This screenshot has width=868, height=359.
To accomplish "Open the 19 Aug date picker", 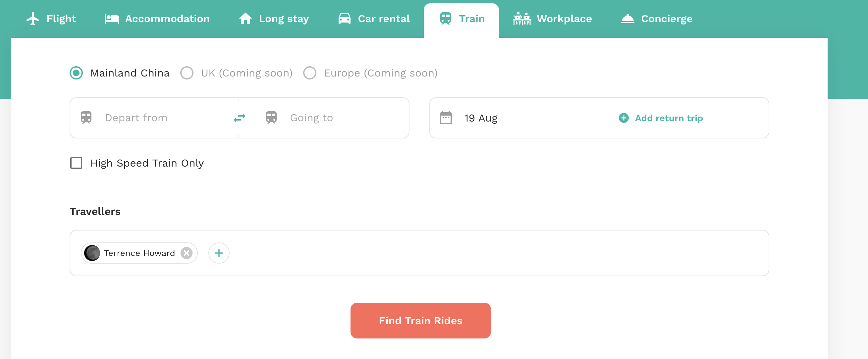I will [x=515, y=118].
